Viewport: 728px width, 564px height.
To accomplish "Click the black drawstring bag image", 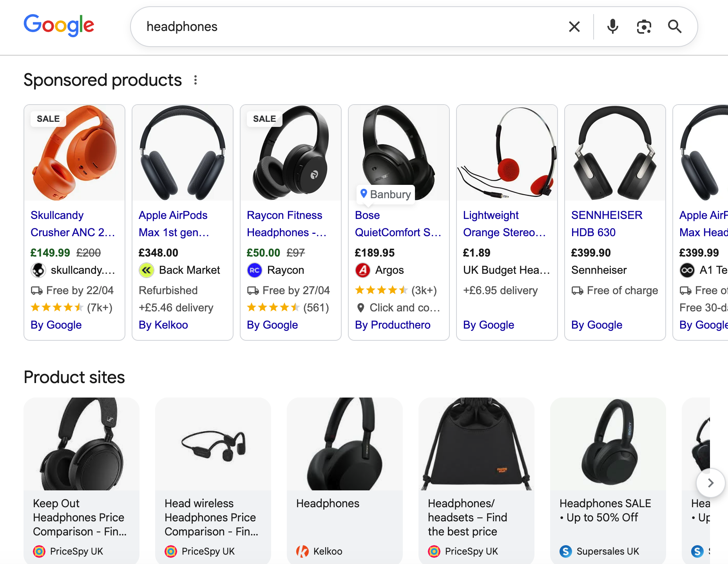I will tap(476, 444).
